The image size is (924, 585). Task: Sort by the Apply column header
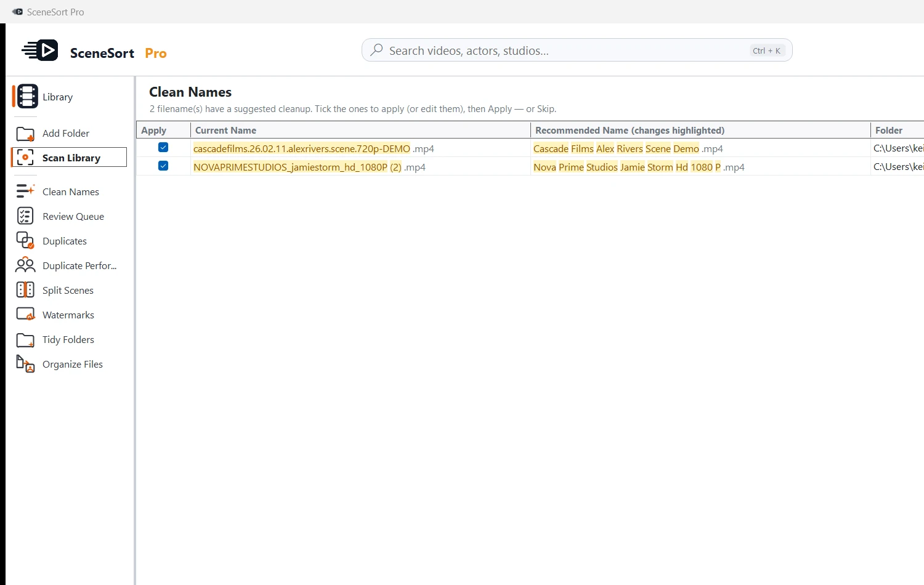point(163,130)
